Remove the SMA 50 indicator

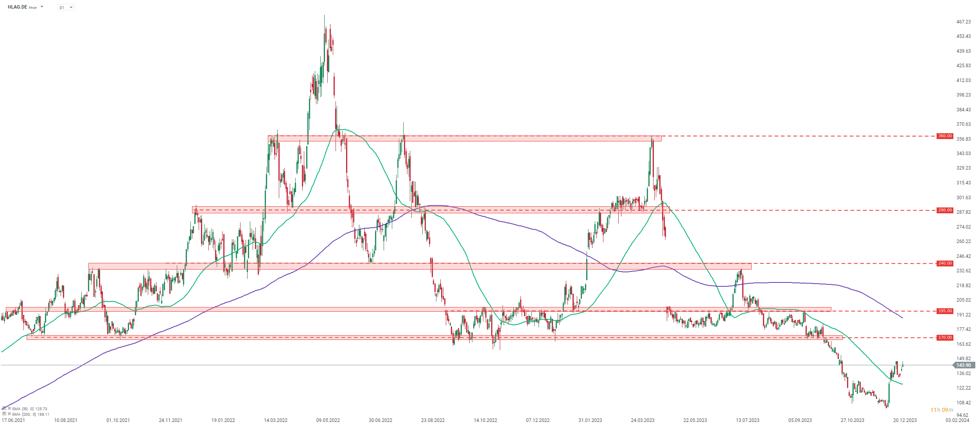tap(9, 408)
